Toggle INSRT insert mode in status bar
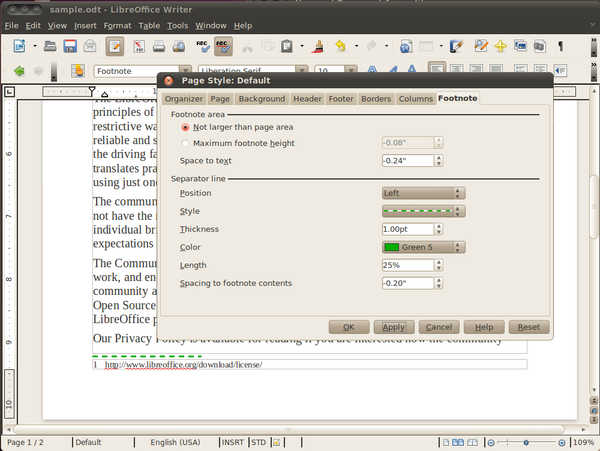 pyautogui.click(x=230, y=442)
